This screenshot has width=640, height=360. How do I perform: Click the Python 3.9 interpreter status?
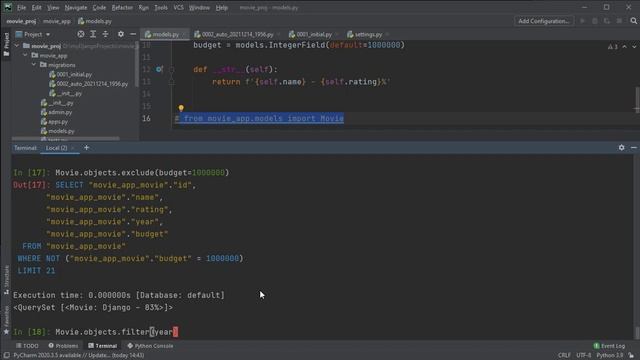pyautogui.click(x=609, y=355)
